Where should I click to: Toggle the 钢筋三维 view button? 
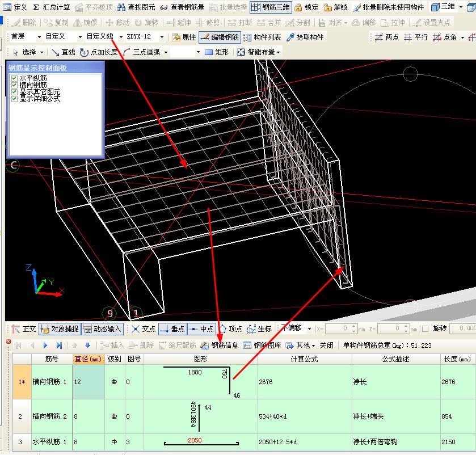(271, 7)
